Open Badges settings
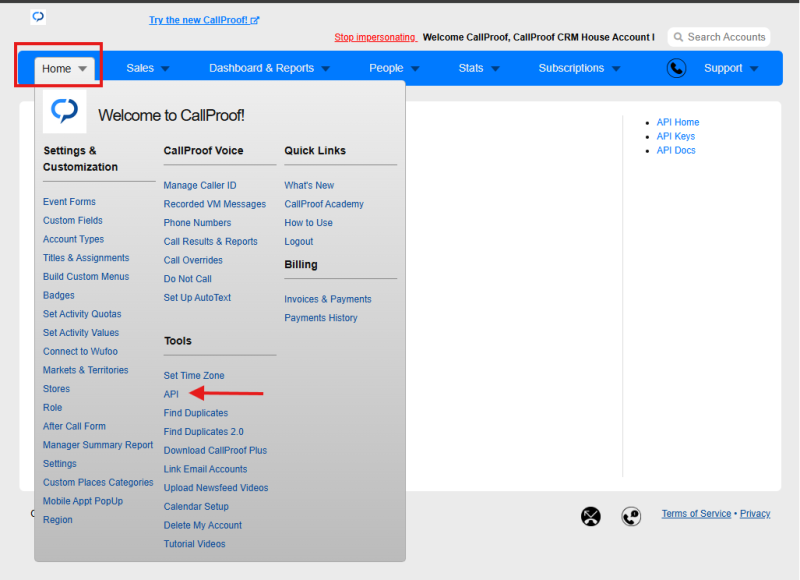The width and height of the screenshot is (800, 580). 58,295
